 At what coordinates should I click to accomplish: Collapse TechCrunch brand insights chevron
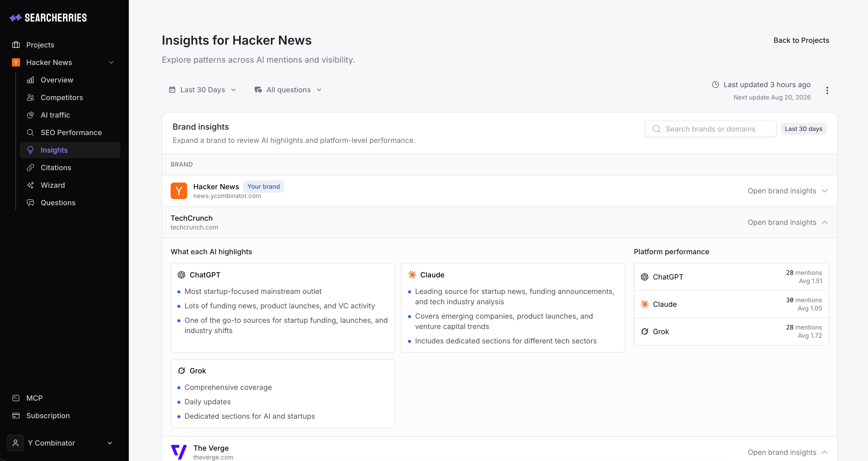point(825,223)
